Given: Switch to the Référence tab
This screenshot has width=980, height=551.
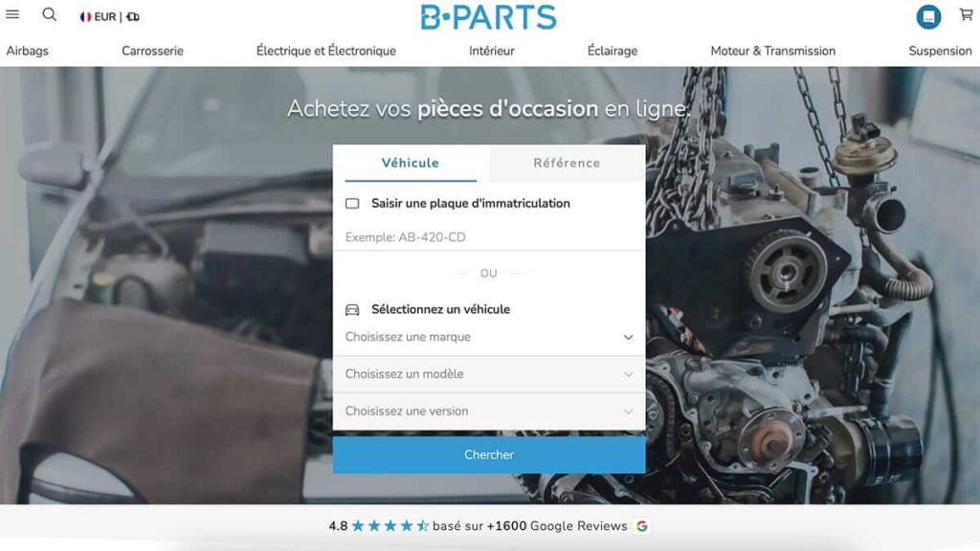Looking at the screenshot, I should 566,163.
